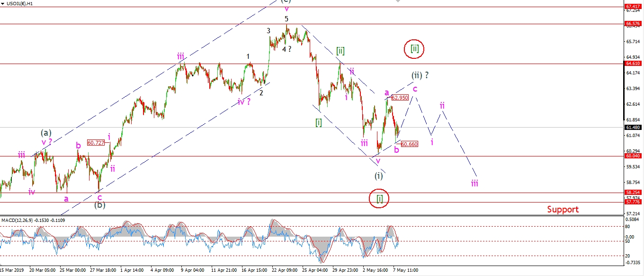The height and width of the screenshot is (276, 644).
Task: Click the triangle icon beside USOIL title
Action: click(2, 3)
